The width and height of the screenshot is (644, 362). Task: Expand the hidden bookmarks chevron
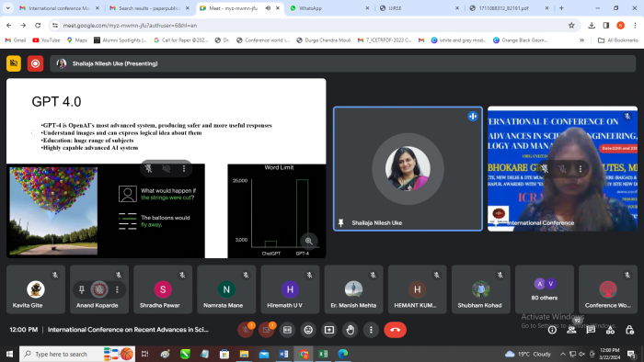tap(581, 40)
